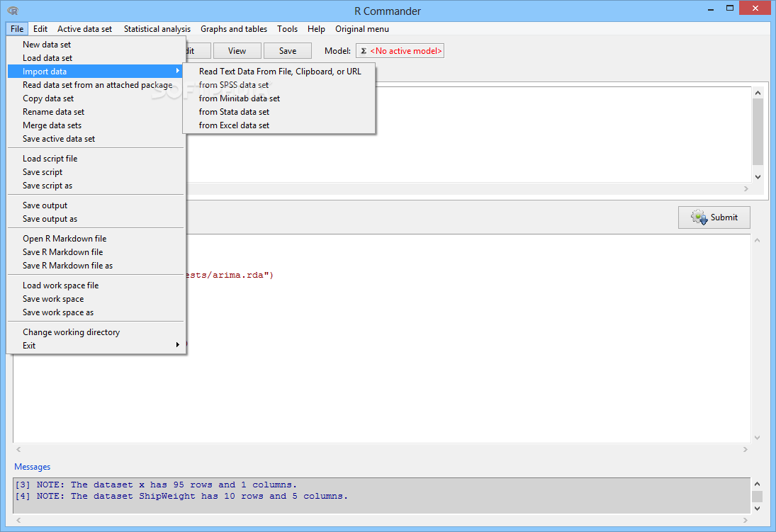
Task: Choose Load script file
Action: [x=96, y=159]
